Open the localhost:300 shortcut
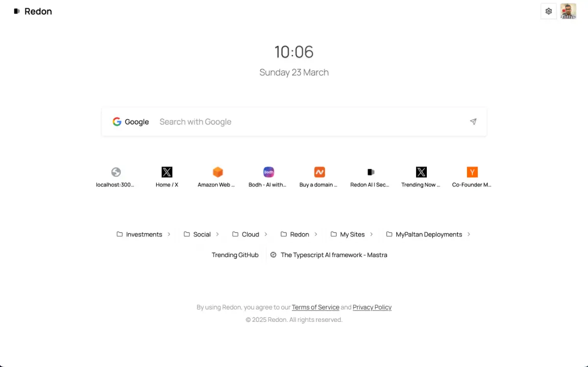The height and width of the screenshot is (367, 588). point(116,177)
